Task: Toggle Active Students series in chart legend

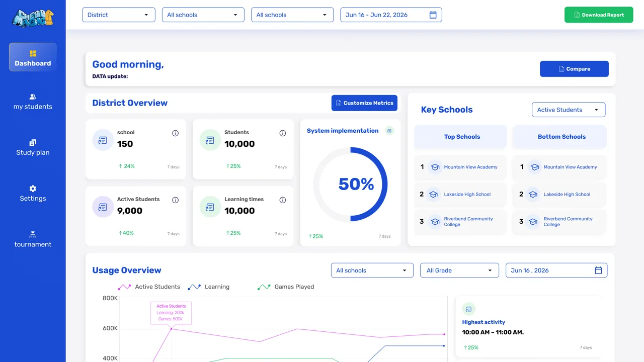Action: click(x=149, y=287)
